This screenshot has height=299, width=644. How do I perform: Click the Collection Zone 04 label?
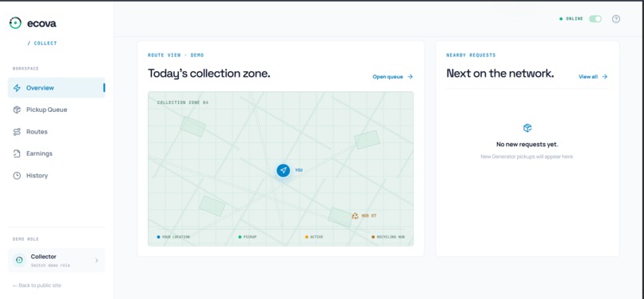183,102
